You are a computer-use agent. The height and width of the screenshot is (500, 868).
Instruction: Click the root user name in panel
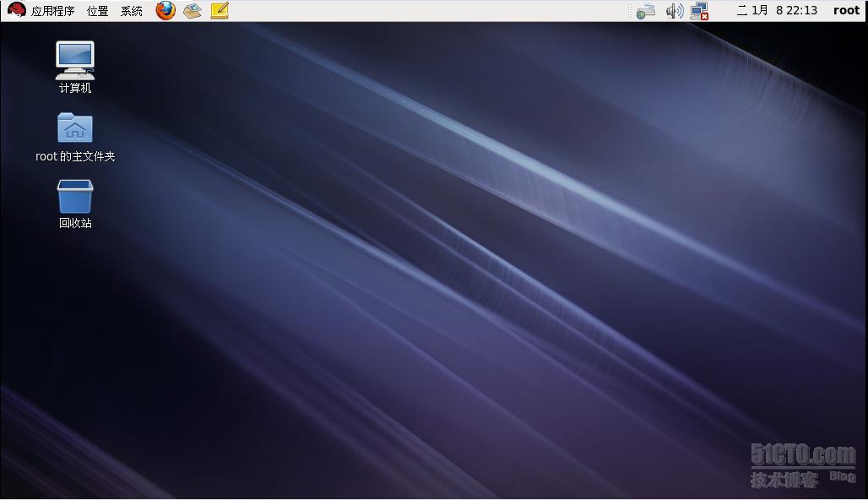[846, 10]
